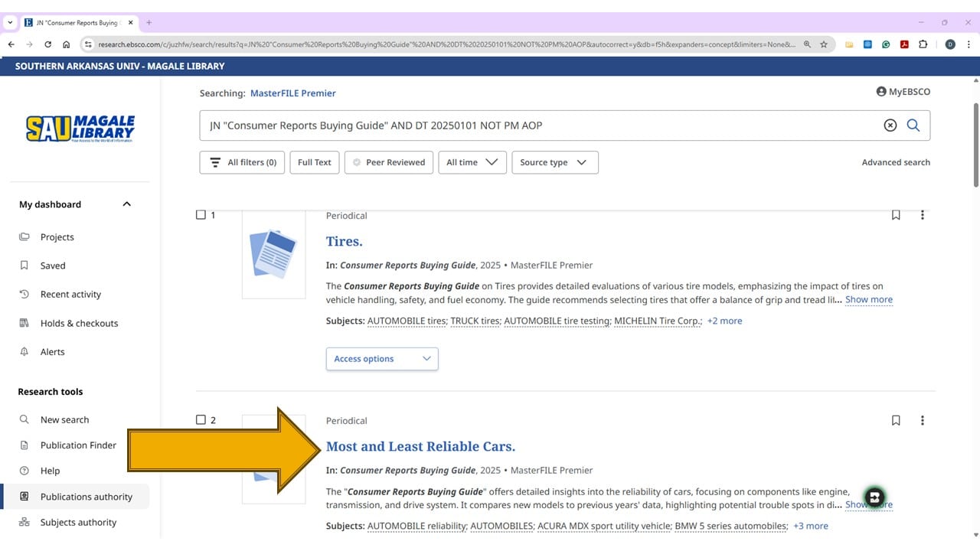Save the Tires result with the bookmark icon
This screenshot has height=551, width=980.
896,215
